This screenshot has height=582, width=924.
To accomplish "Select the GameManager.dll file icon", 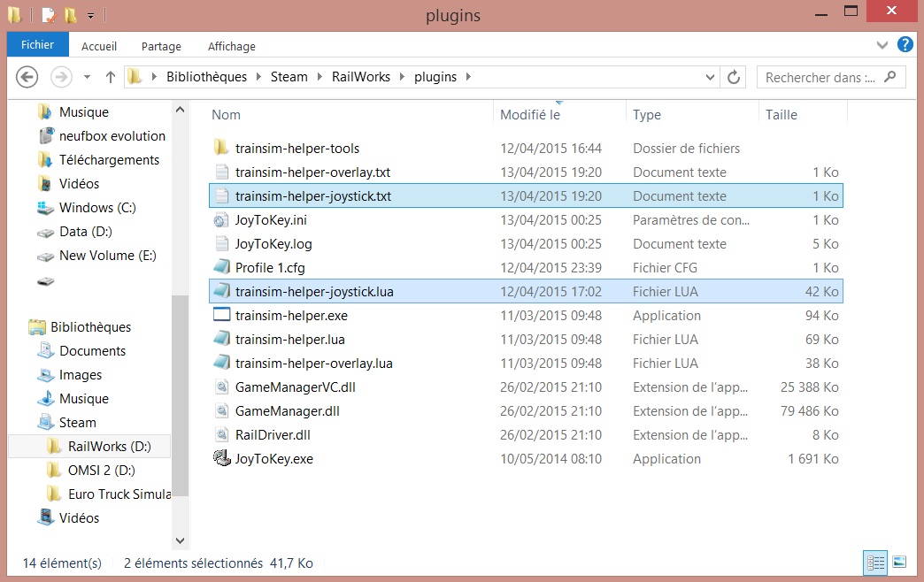I will (221, 410).
